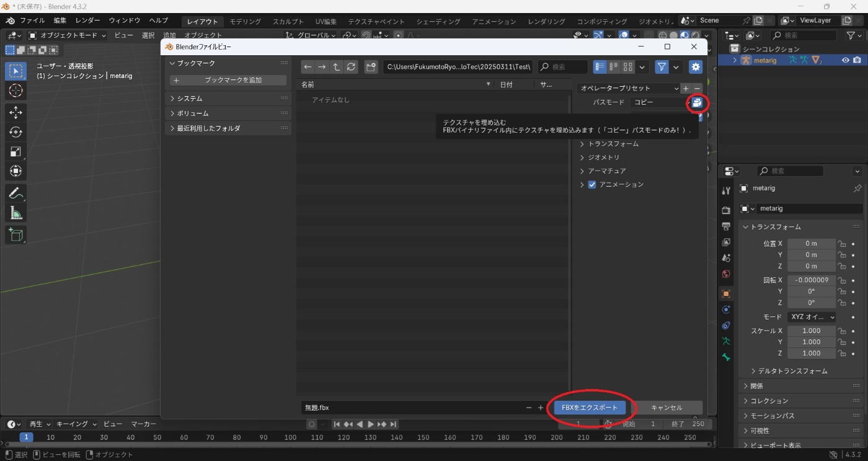Click the キャンセル button
Screen dimensions: 868x461
click(x=666, y=408)
